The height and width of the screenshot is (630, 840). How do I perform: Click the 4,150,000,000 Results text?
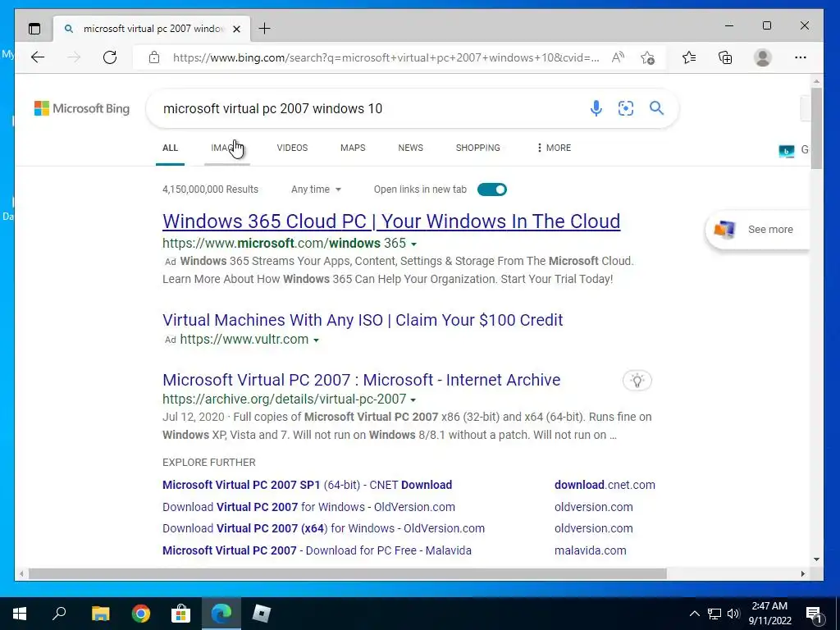pyautogui.click(x=210, y=189)
